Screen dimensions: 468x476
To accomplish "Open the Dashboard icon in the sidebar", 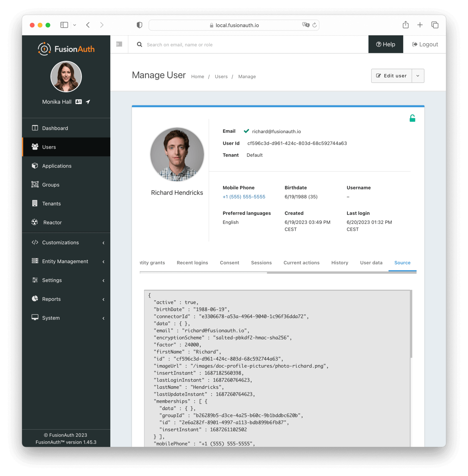I will pos(35,128).
